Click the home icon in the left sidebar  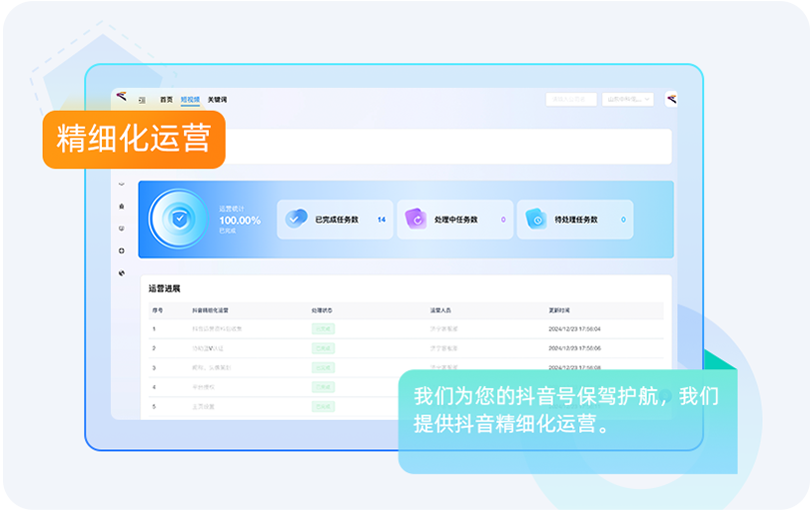pos(122,206)
